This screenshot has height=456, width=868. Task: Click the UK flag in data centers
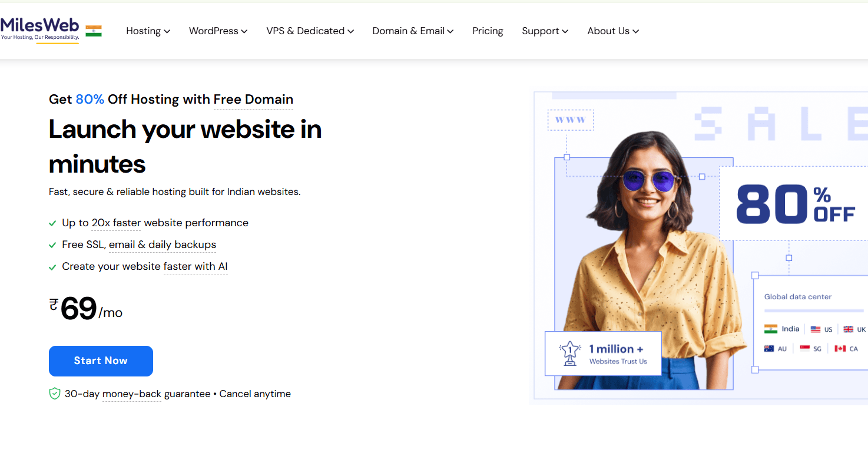tap(848, 329)
